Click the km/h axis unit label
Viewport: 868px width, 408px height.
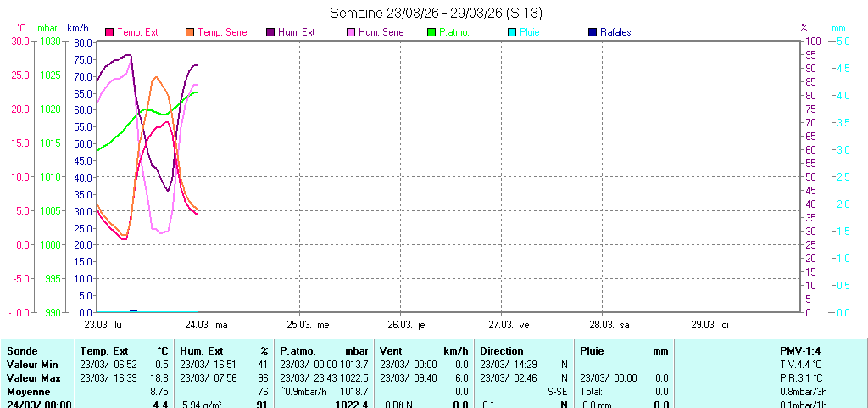tap(79, 28)
